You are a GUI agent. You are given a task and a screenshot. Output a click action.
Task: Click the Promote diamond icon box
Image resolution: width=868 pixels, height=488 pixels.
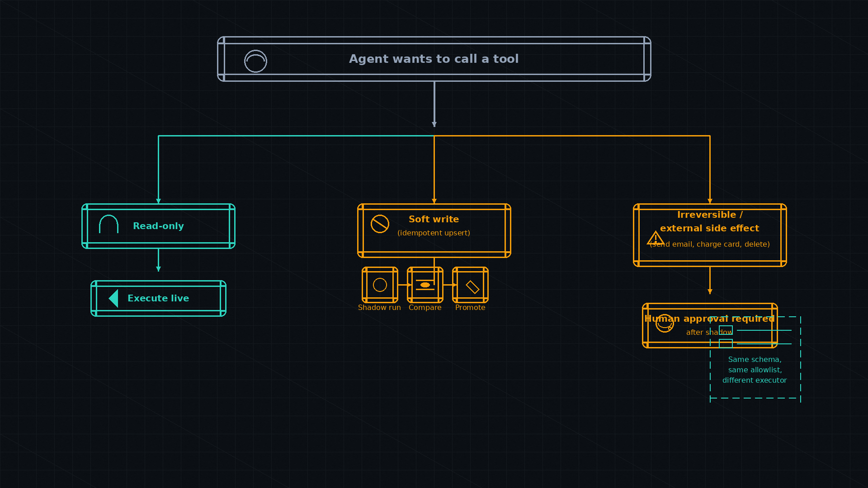470,285
